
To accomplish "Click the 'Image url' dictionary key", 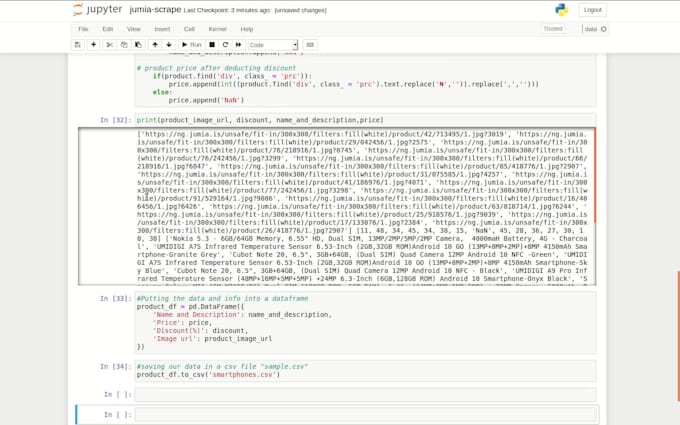I will coord(175,339).
